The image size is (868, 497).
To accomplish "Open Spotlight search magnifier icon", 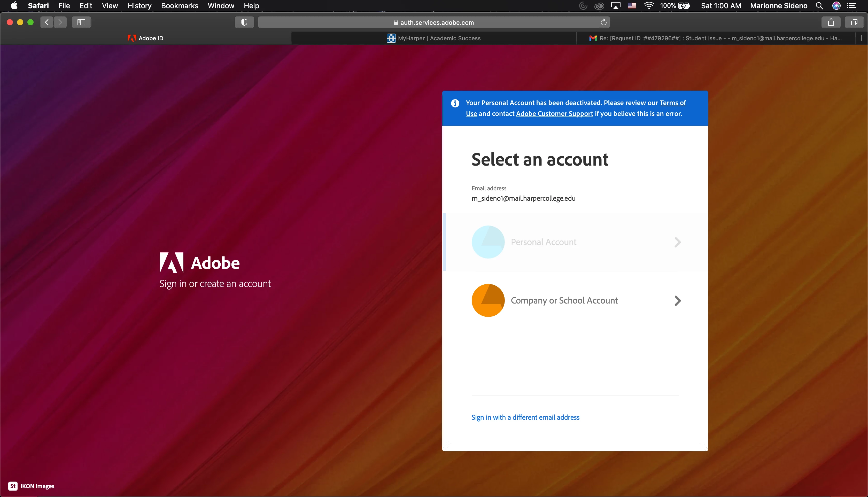I will [x=819, y=6].
